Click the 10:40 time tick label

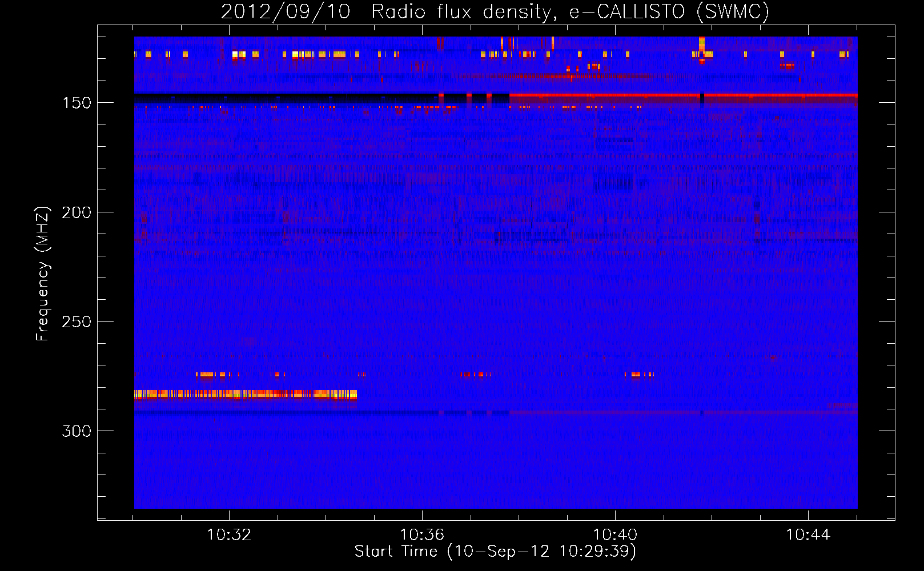615,534
